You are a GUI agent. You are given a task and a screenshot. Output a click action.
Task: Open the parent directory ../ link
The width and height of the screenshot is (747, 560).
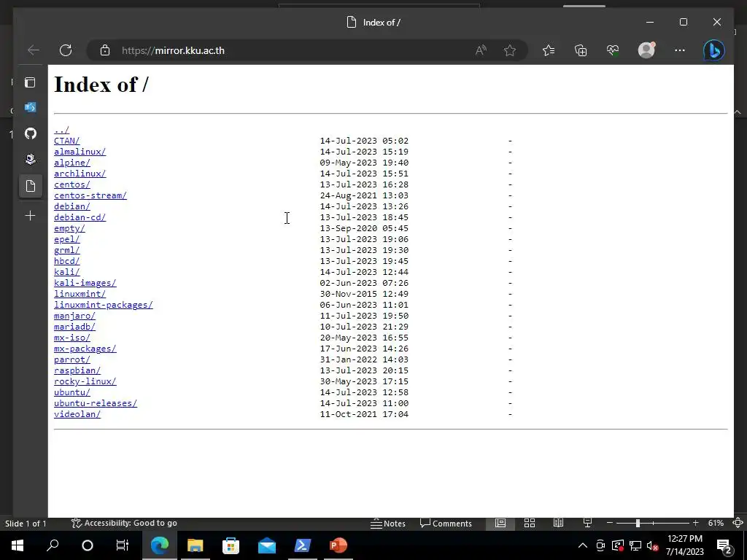[61, 130]
